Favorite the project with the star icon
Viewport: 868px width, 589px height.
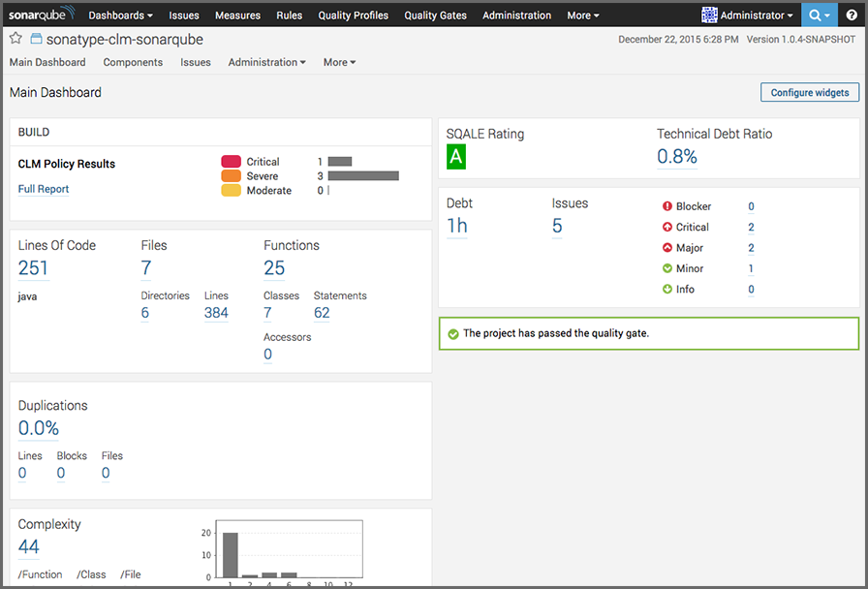point(15,39)
